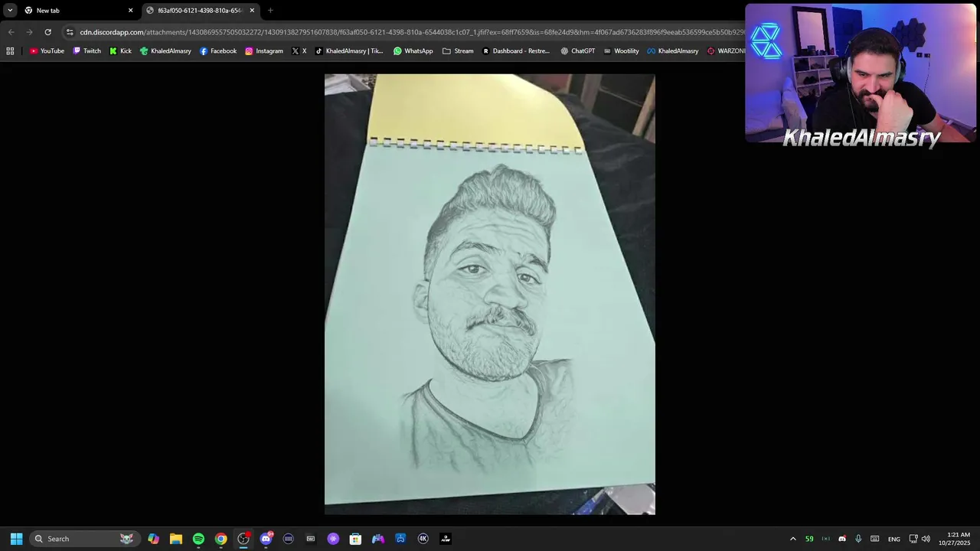Show hidden system tray icons
This screenshot has height=551, width=980.
point(792,539)
